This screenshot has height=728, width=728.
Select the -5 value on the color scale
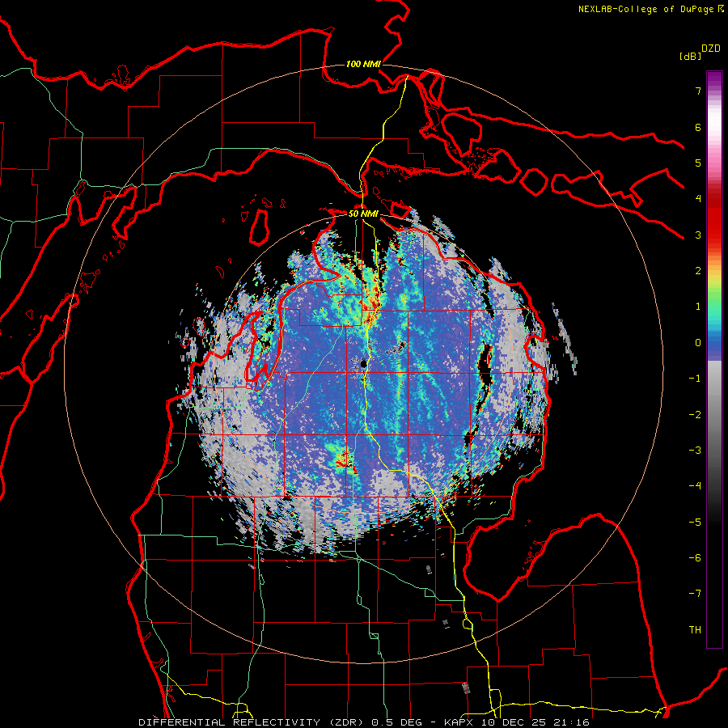pyautogui.click(x=695, y=523)
